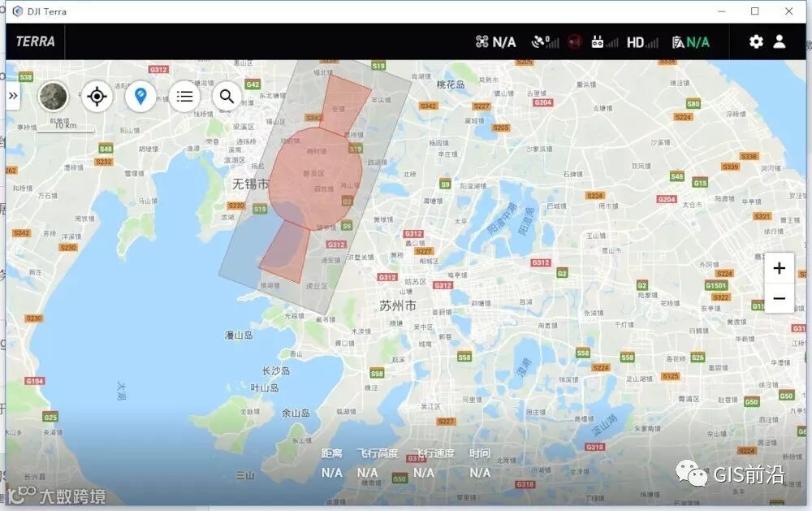812x511 pixels.
Task: Select the upper red runway restriction polygon
Action: [344, 106]
